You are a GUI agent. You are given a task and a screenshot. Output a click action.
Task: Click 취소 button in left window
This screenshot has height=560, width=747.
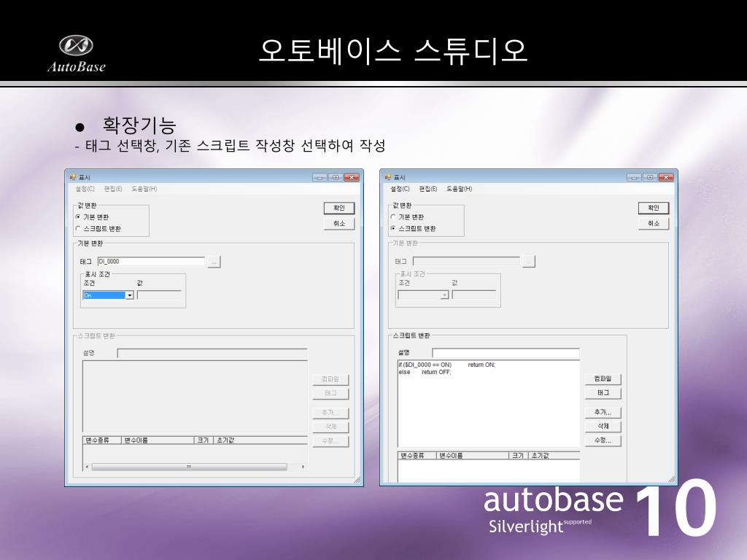click(338, 223)
